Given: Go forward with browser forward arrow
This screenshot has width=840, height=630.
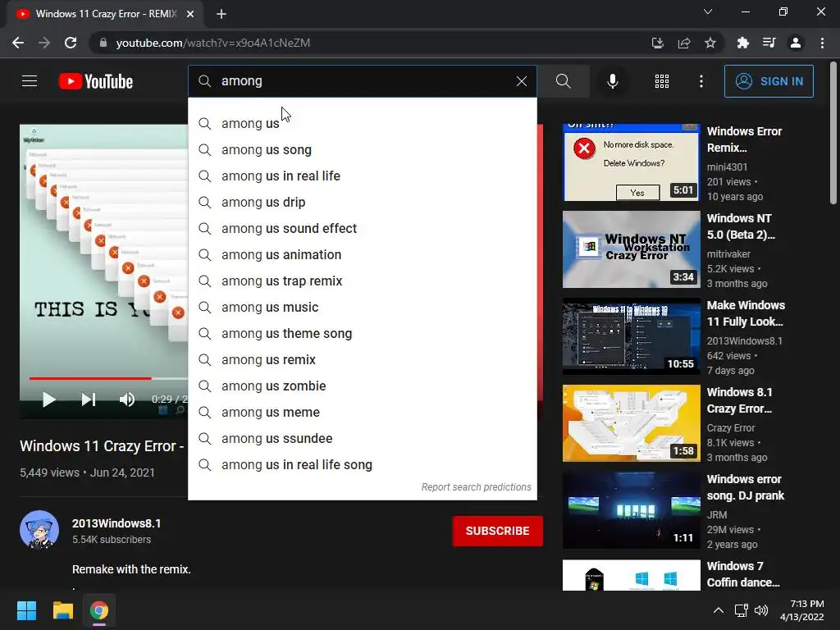Looking at the screenshot, I should [44, 43].
